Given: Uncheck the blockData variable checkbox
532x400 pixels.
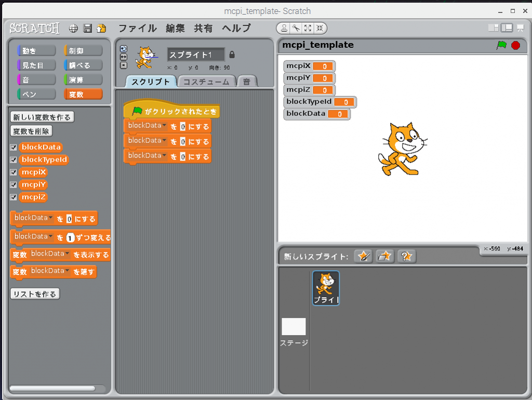Looking at the screenshot, I should click(14, 147).
